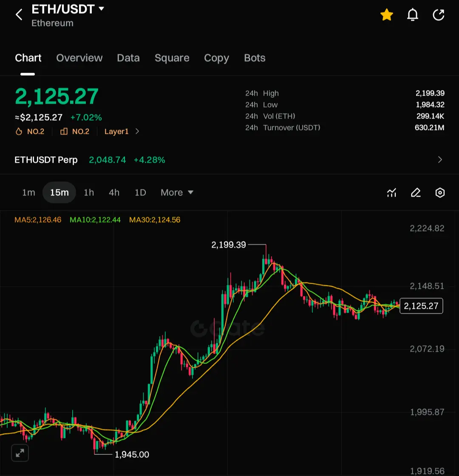Go back using the back arrow
Image resolution: width=459 pixels, height=476 pixels.
point(19,14)
